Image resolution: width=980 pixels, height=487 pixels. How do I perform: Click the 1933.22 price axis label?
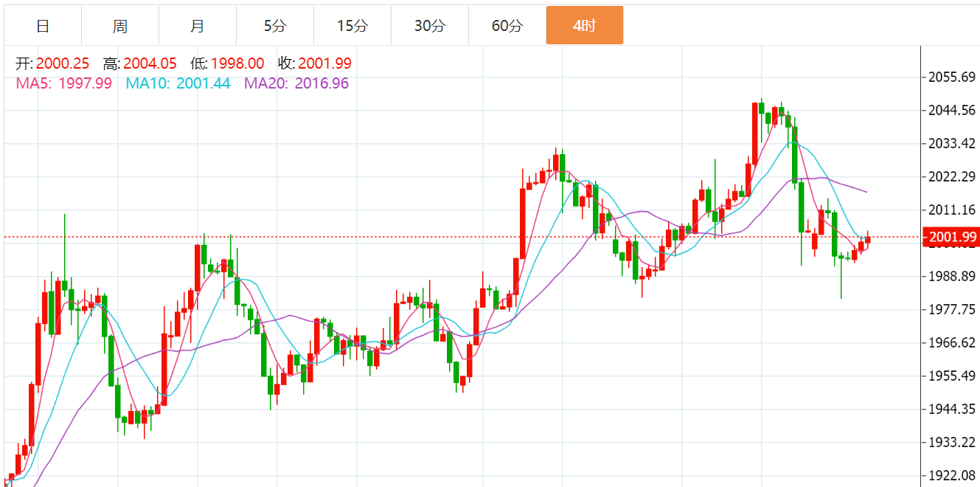(953, 443)
